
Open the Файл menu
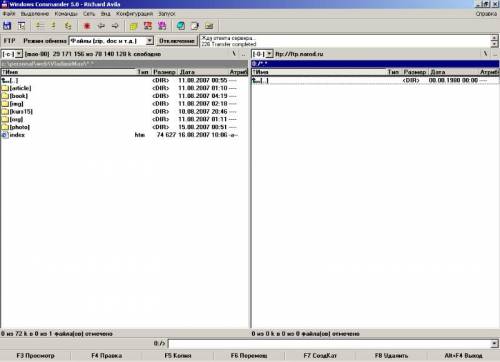(x=9, y=14)
